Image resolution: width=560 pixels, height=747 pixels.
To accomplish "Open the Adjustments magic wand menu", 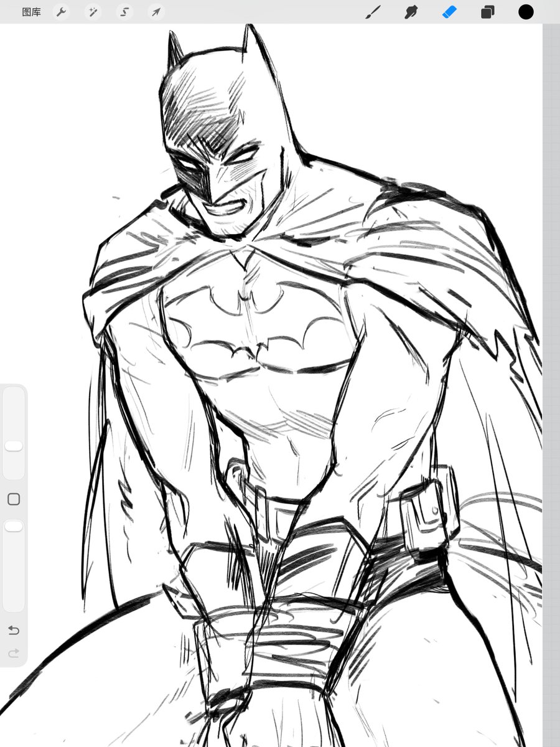I will click(x=93, y=12).
